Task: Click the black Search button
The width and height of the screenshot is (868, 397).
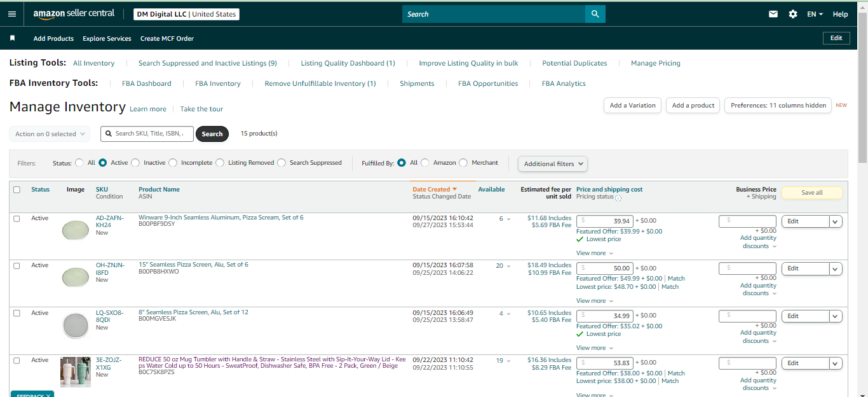Action: tap(212, 134)
